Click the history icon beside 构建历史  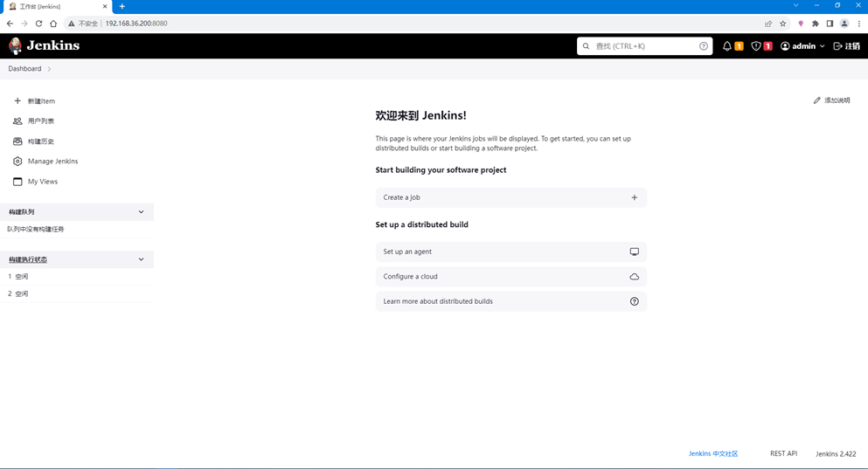tap(17, 141)
